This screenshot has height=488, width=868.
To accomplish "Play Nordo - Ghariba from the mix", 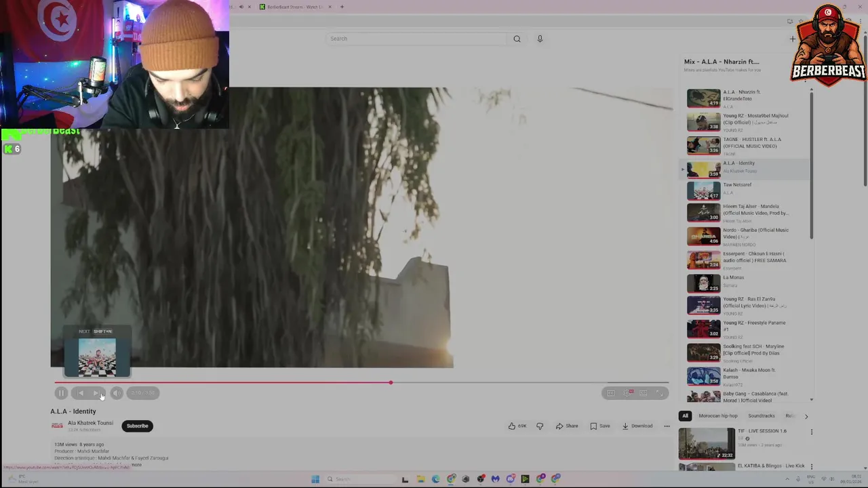I will (746, 237).
